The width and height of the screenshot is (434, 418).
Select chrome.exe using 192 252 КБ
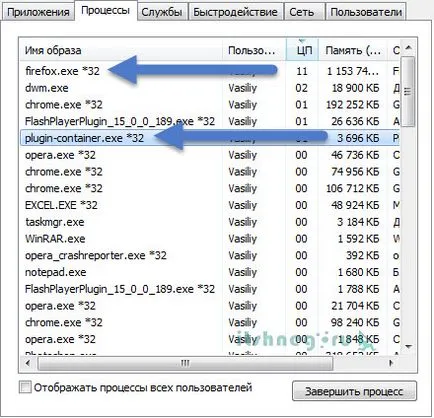pyautogui.click(x=210, y=105)
